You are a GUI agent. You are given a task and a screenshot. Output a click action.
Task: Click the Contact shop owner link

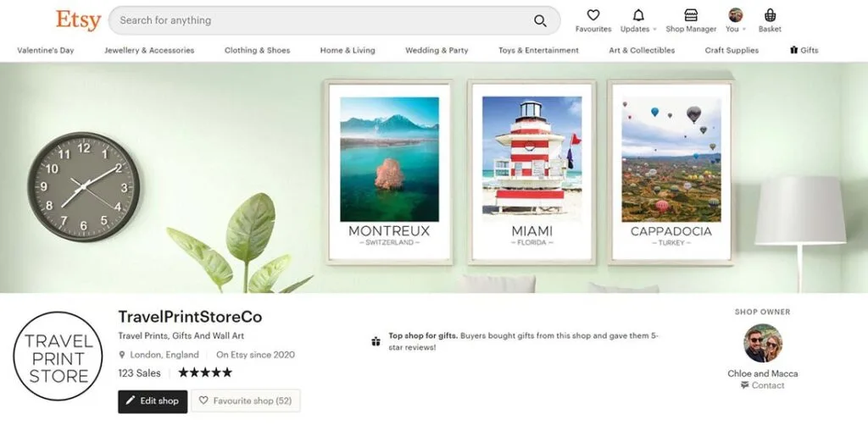(x=767, y=385)
